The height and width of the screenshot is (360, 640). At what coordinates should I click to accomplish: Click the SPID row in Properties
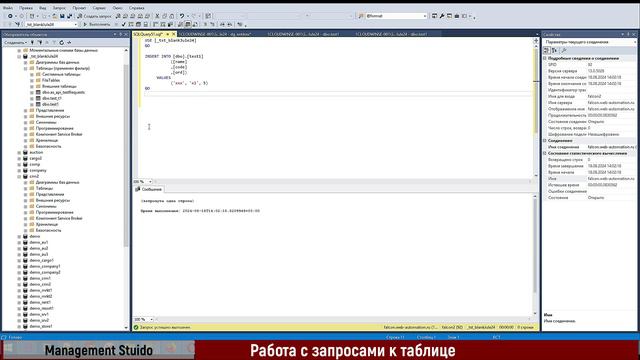pyautogui.click(x=590, y=64)
